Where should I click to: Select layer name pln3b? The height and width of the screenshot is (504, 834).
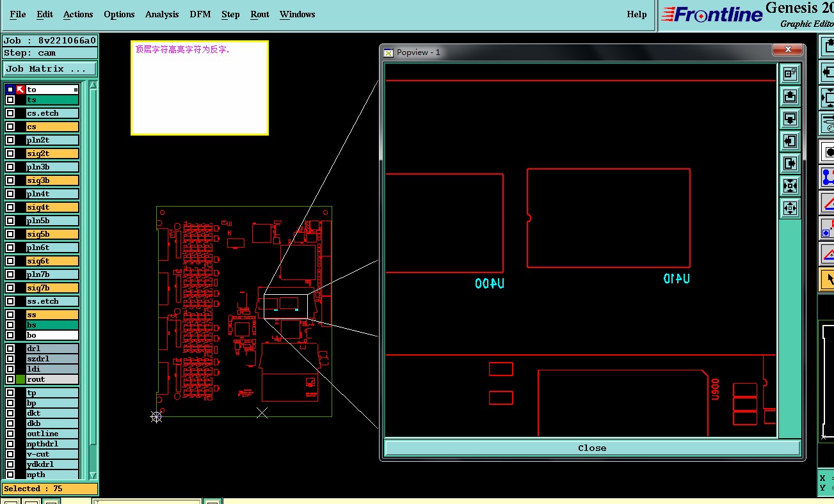pos(52,167)
